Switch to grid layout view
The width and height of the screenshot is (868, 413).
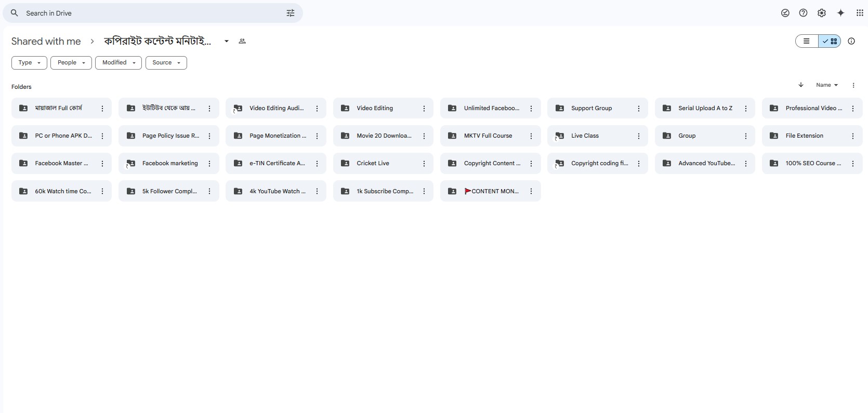(x=830, y=41)
